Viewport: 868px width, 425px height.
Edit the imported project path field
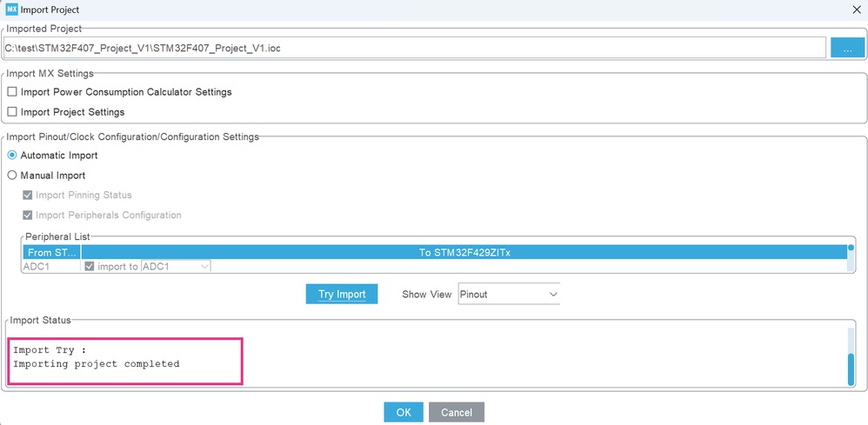coord(414,48)
